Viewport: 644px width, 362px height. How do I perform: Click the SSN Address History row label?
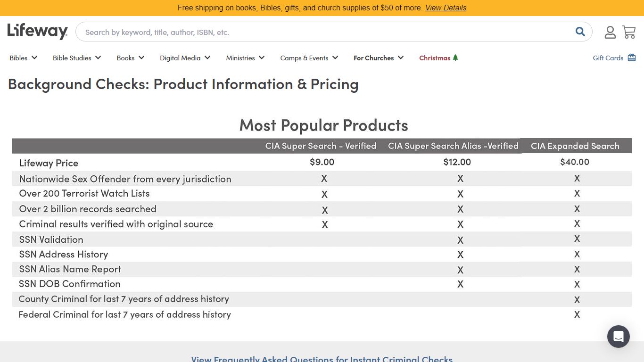coord(64,255)
